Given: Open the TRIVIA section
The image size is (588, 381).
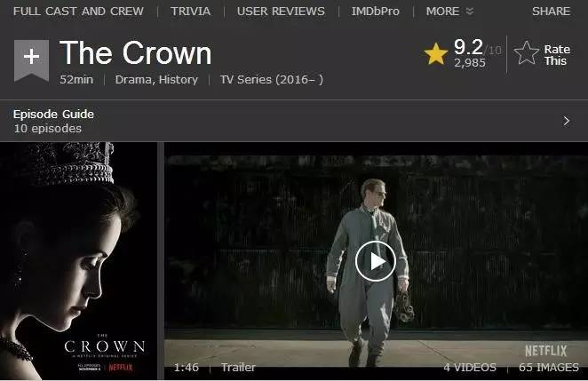Looking at the screenshot, I should pyautogui.click(x=190, y=12).
